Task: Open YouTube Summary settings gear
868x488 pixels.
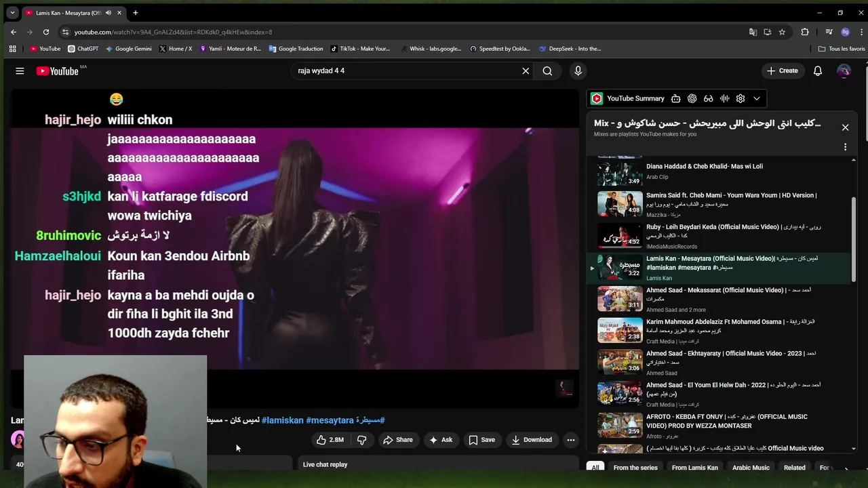Action: (x=741, y=98)
